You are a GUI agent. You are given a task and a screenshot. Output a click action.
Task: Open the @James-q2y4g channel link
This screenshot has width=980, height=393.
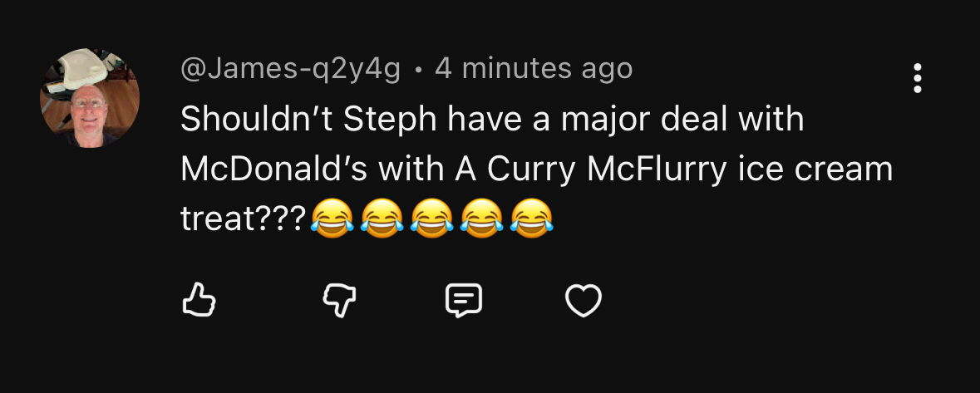(x=290, y=69)
